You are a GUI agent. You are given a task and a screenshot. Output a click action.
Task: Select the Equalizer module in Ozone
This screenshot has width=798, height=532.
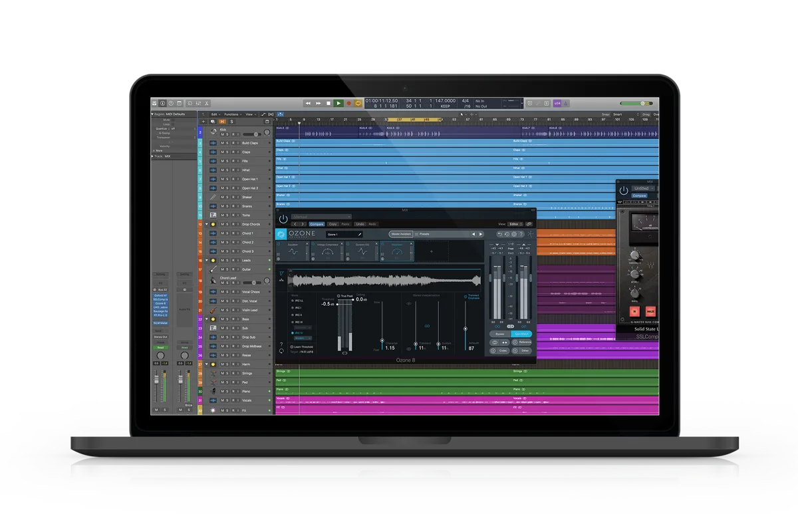293,251
